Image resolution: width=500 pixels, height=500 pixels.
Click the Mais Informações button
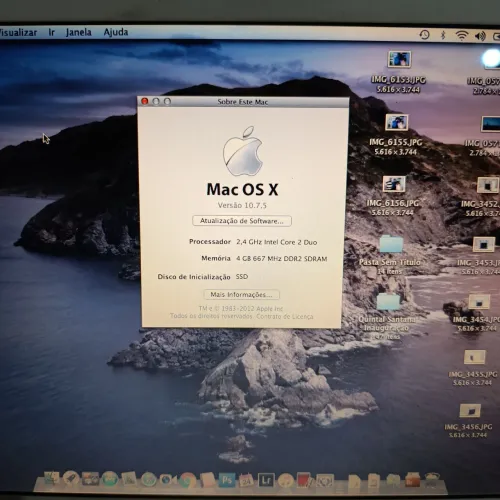(241, 295)
